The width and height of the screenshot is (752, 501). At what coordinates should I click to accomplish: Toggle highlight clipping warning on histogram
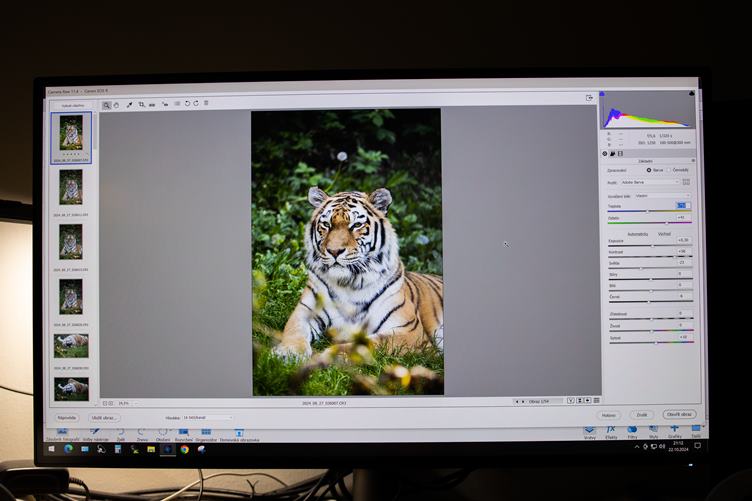coord(692,93)
